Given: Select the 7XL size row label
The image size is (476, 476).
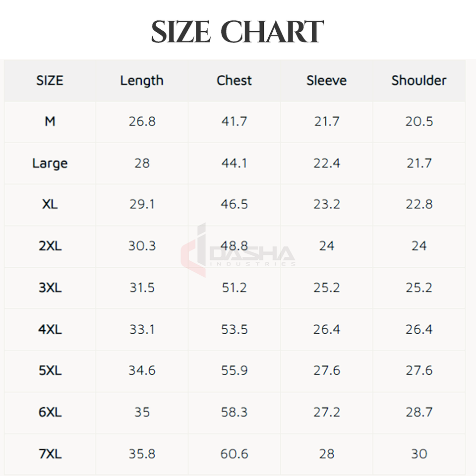Looking at the screenshot, I should [50, 454].
